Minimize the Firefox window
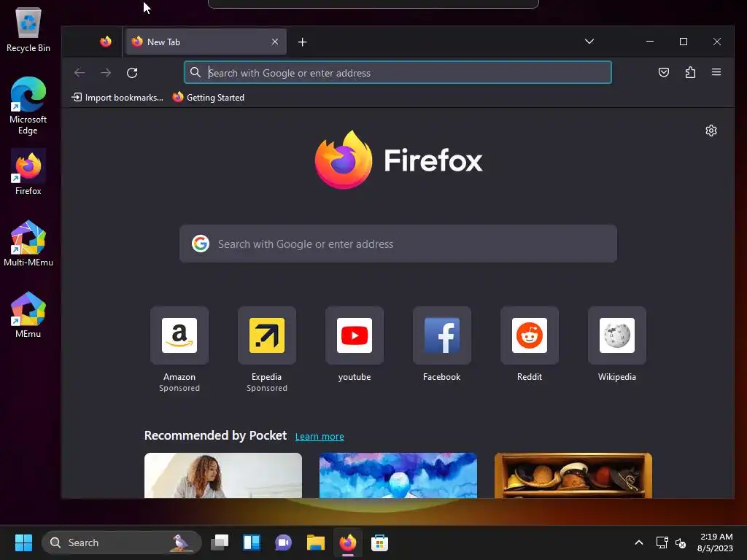 (650, 42)
